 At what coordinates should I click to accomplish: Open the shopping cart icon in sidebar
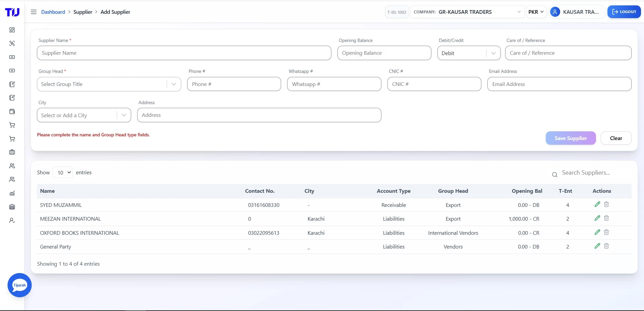[12, 125]
